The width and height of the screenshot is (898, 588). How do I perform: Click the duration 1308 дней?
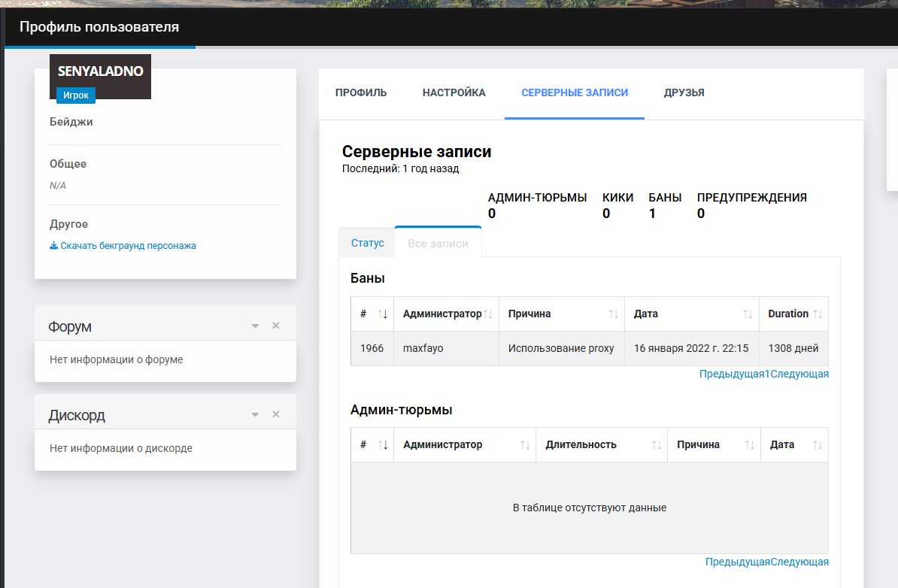tap(793, 348)
